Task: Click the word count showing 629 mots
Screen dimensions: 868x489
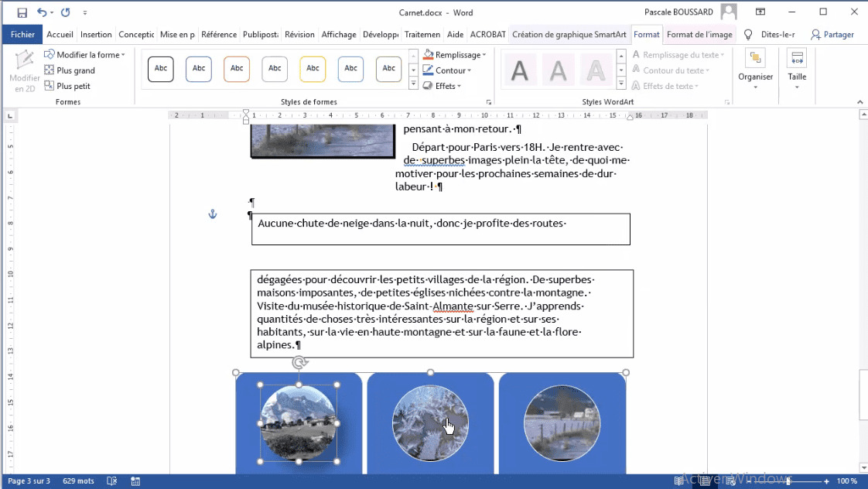Action: (78, 480)
